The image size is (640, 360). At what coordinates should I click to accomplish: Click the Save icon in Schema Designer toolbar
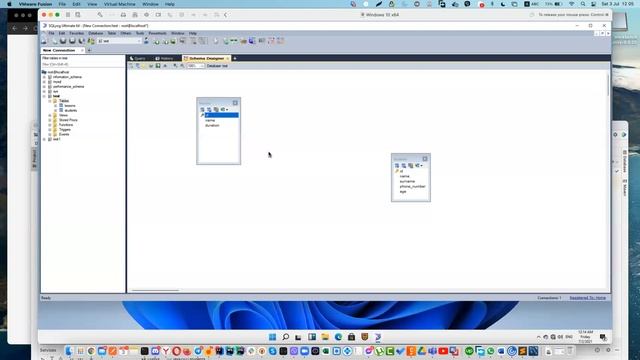pos(158,66)
